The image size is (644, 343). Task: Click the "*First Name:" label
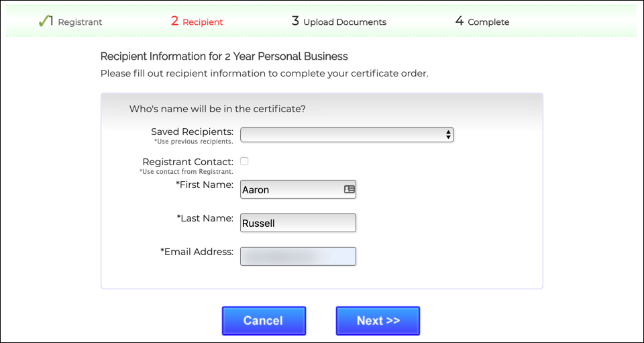point(204,185)
